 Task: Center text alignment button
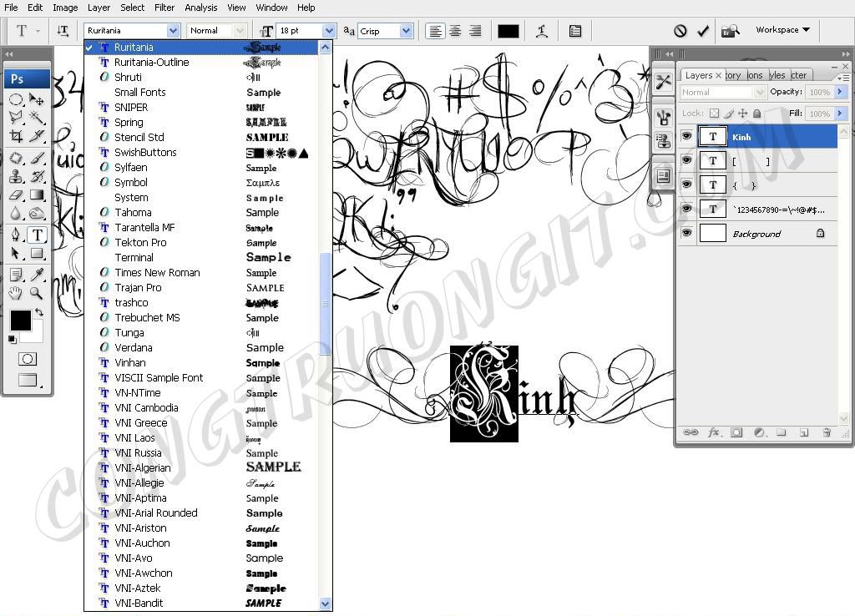pos(455,31)
